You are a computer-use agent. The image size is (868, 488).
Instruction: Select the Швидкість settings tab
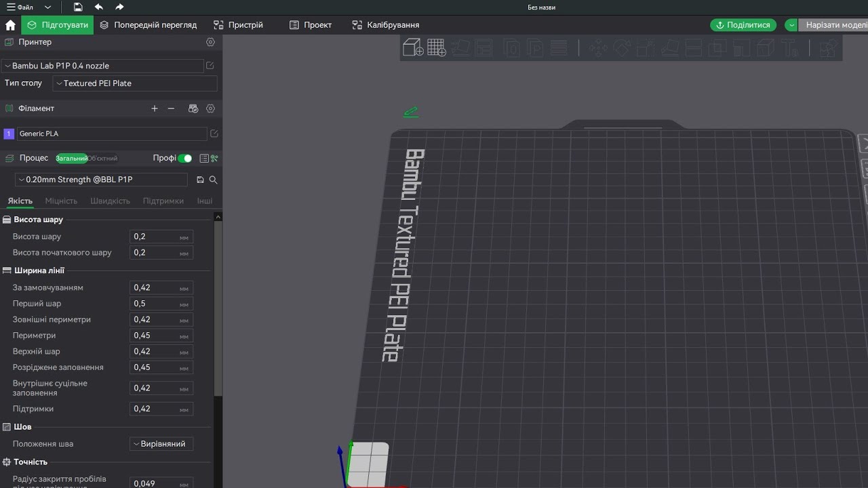pos(110,201)
